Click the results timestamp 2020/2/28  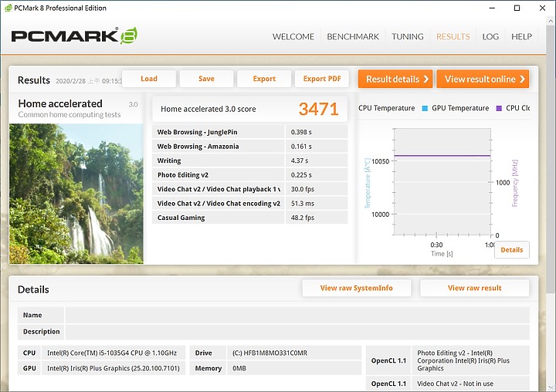[89, 81]
